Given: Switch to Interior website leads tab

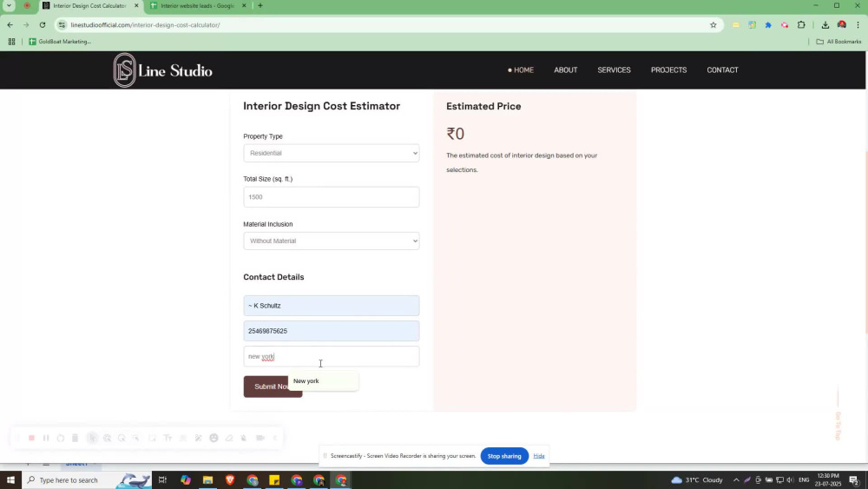Looking at the screenshot, I should pos(197,5).
